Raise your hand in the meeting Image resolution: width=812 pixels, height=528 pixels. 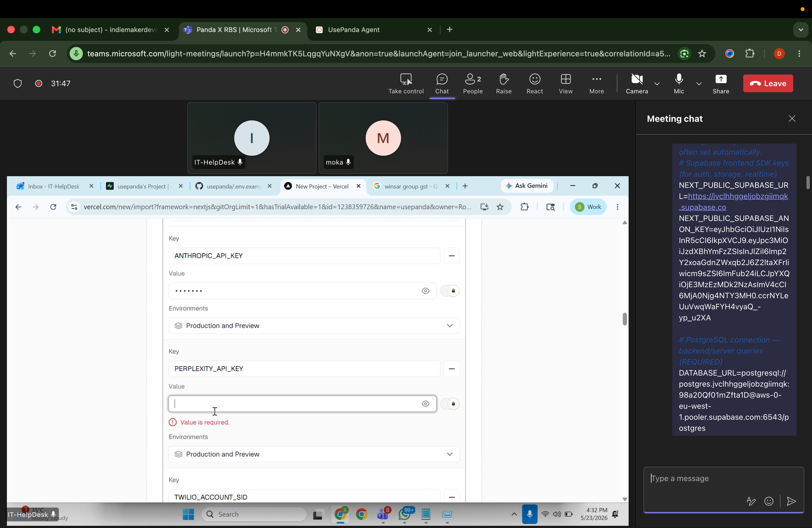click(503, 84)
